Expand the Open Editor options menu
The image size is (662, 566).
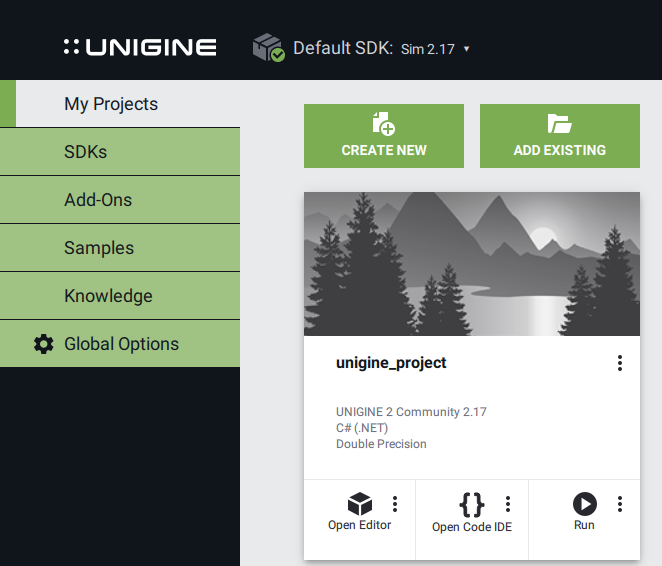[x=395, y=504]
